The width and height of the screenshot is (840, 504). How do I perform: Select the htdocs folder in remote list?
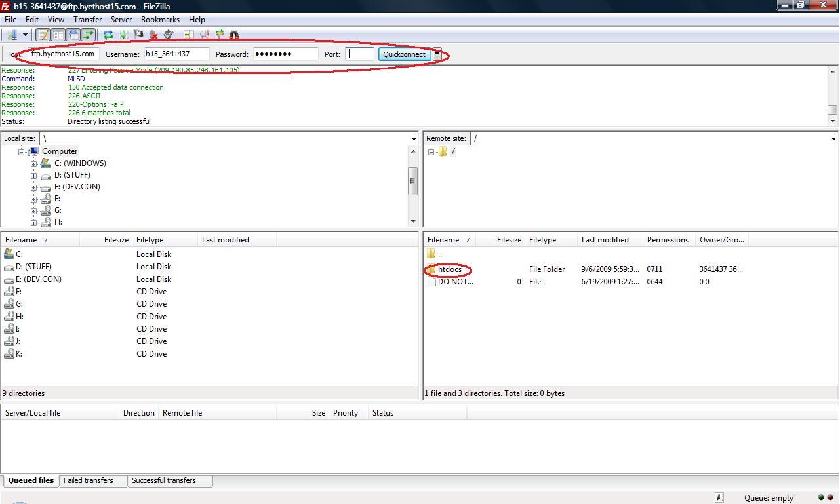point(450,269)
